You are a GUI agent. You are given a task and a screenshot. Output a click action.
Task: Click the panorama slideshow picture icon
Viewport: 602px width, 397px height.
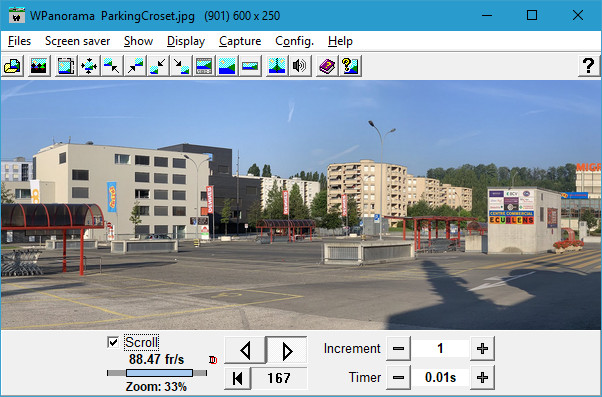39,66
